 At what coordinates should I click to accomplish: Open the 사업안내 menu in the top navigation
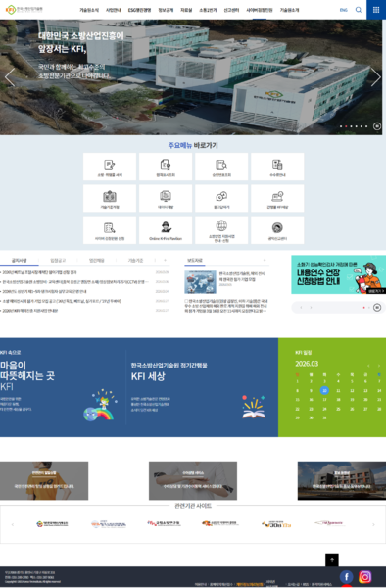(x=114, y=10)
